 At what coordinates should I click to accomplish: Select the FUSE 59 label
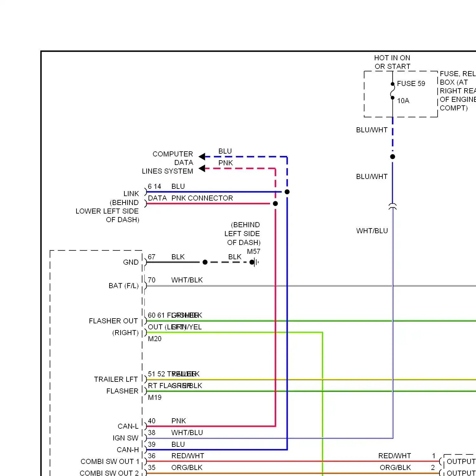(411, 83)
